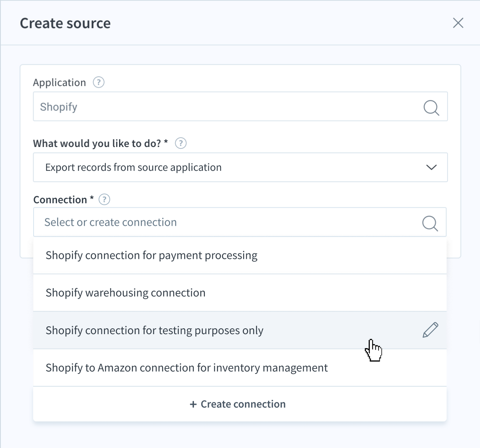Screen dimensions: 480x448
Task: Expand the Export records from source application dropdown
Action: (240, 167)
